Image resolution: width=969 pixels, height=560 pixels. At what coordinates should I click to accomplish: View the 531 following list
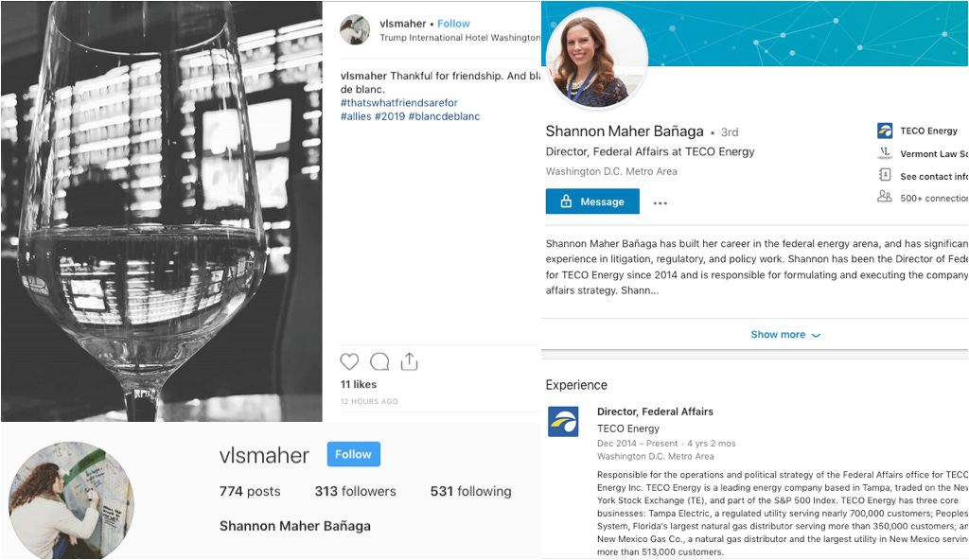[x=471, y=491]
